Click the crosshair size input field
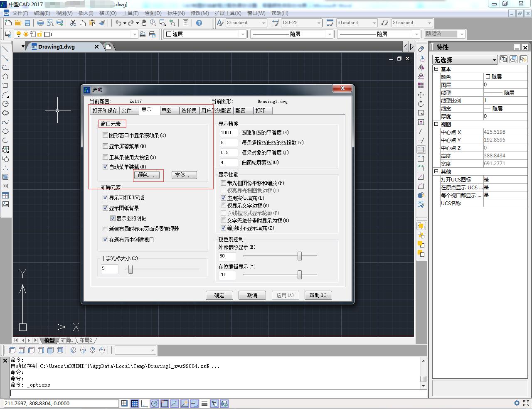532x409 pixels. pyautogui.click(x=109, y=269)
